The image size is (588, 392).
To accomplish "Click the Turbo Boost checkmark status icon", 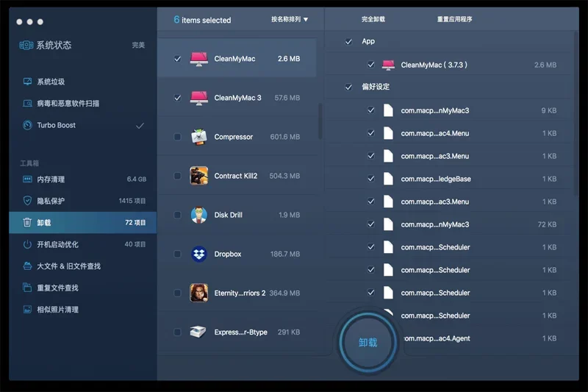I will tap(140, 126).
